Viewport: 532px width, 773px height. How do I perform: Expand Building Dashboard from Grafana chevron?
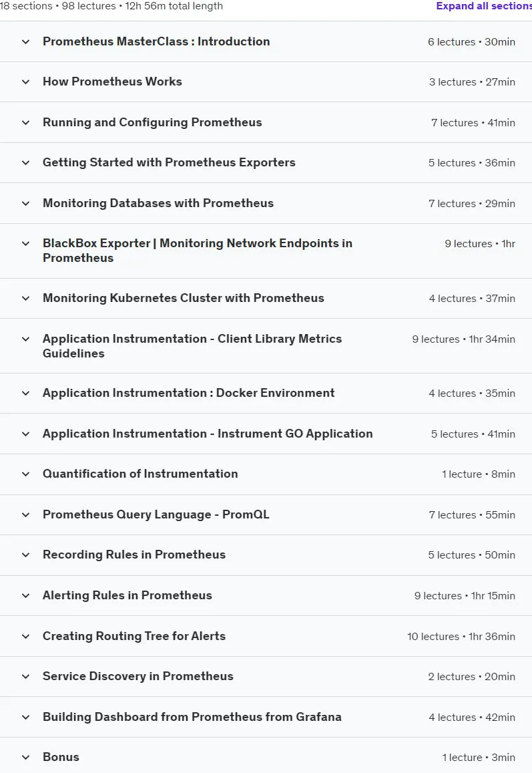25,718
